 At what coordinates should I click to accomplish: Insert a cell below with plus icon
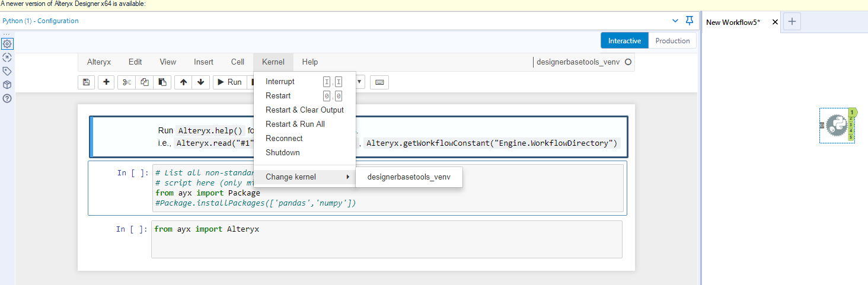click(106, 82)
